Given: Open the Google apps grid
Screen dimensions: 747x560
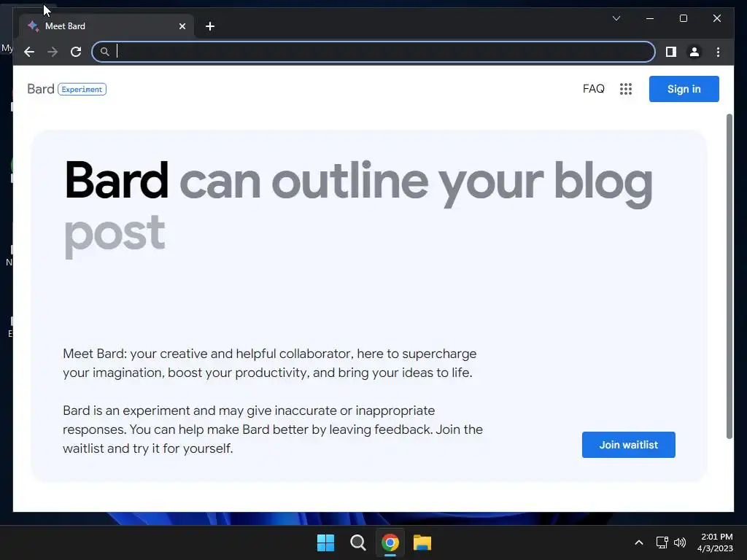Looking at the screenshot, I should pos(625,89).
